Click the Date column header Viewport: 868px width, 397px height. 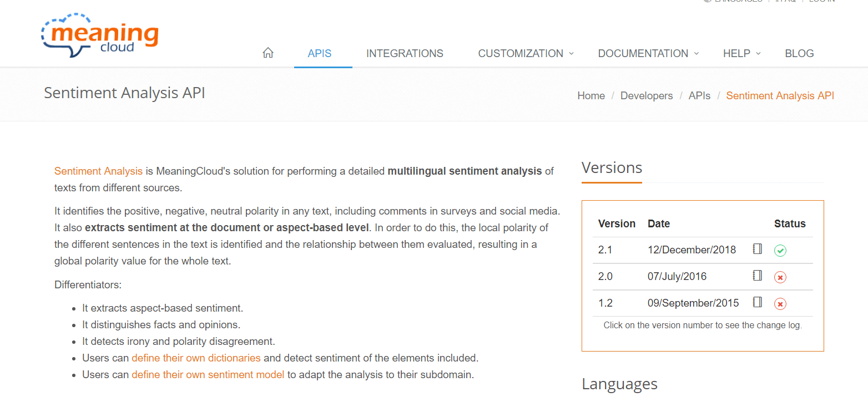point(659,224)
